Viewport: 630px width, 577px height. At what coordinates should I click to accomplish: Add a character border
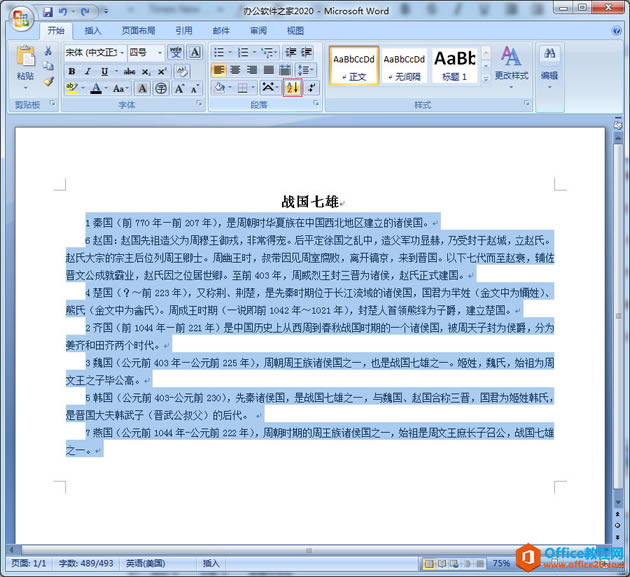195,52
